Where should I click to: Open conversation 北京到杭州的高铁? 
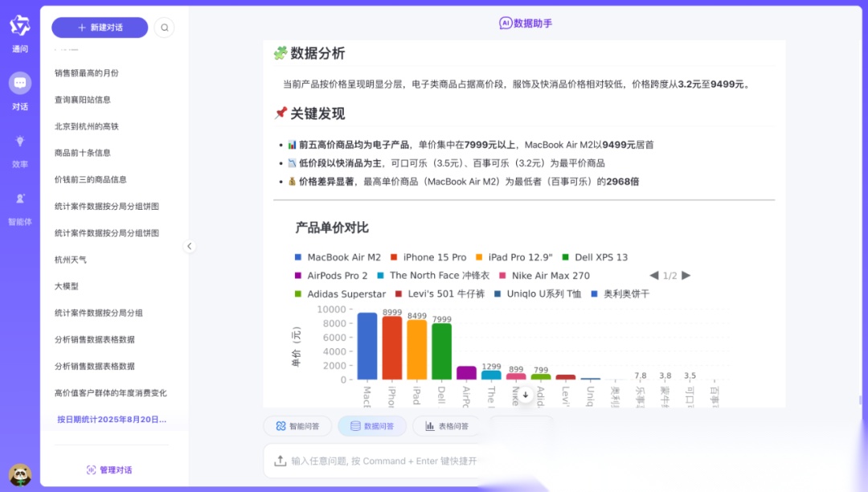86,126
